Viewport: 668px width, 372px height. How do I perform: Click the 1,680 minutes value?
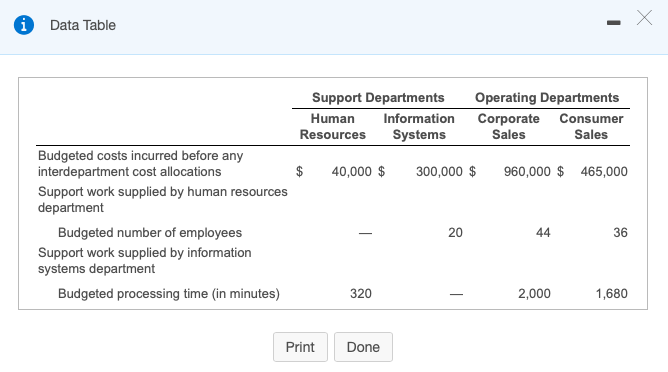pyautogui.click(x=612, y=294)
